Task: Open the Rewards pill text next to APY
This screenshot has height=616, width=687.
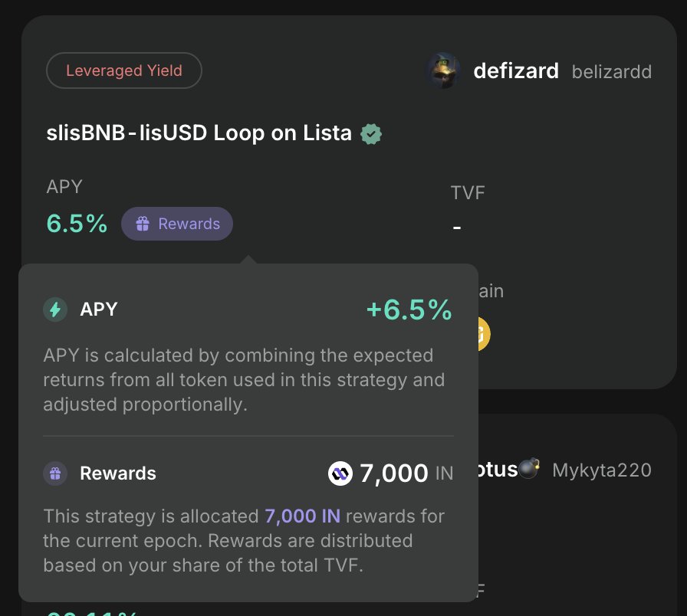Action: (189, 224)
